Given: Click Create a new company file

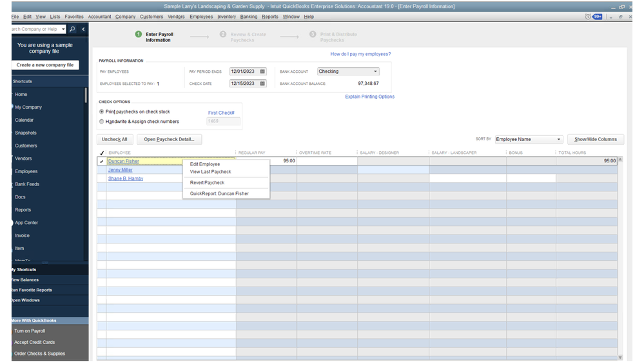Looking at the screenshot, I should click(x=45, y=65).
